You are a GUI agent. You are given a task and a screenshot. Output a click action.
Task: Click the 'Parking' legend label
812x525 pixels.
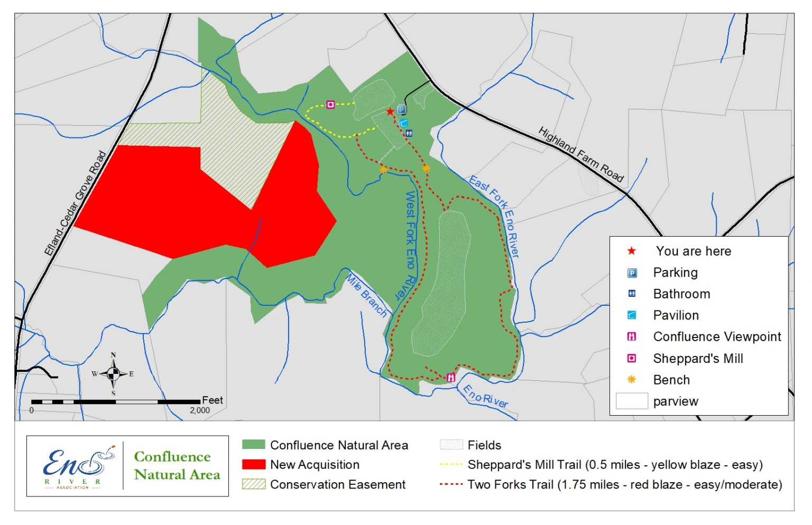click(x=676, y=273)
